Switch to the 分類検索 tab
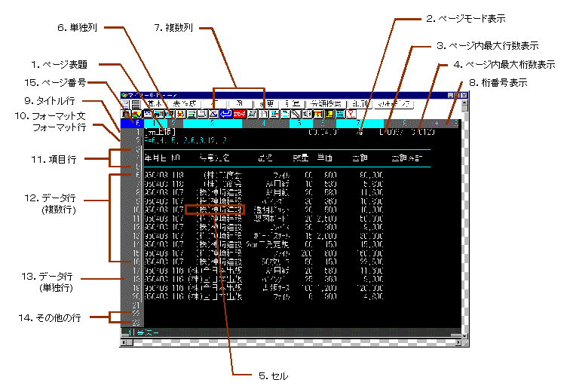The width and height of the screenshot is (567, 392). 326,104
